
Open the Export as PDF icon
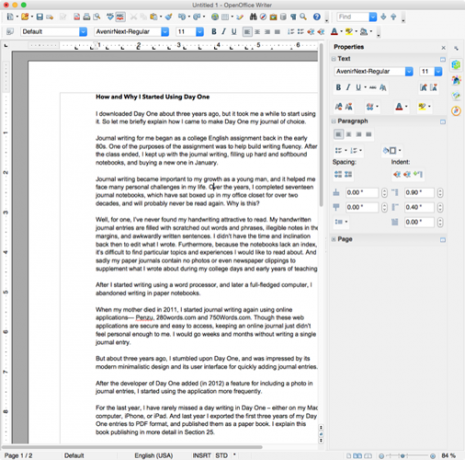(77, 17)
